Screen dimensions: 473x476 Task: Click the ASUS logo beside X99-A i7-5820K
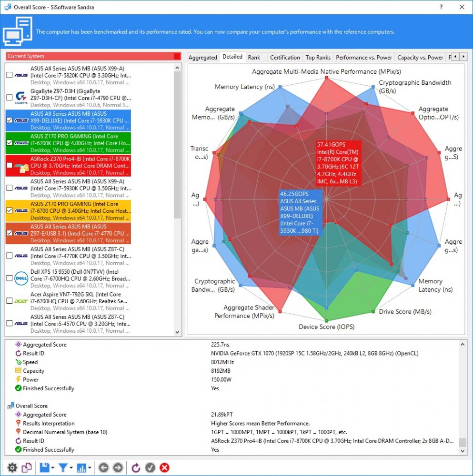click(x=21, y=75)
